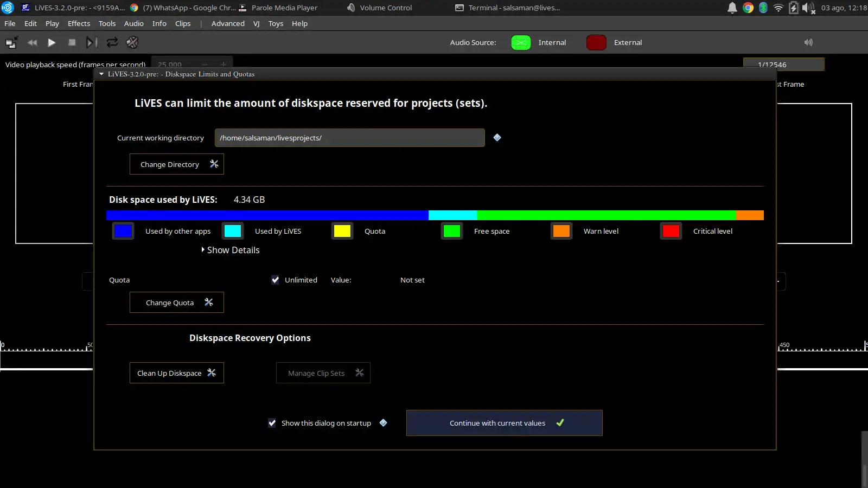Image resolution: width=868 pixels, height=488 pixels.
Task: Open the Advanced menu
Action: point(228,23)
